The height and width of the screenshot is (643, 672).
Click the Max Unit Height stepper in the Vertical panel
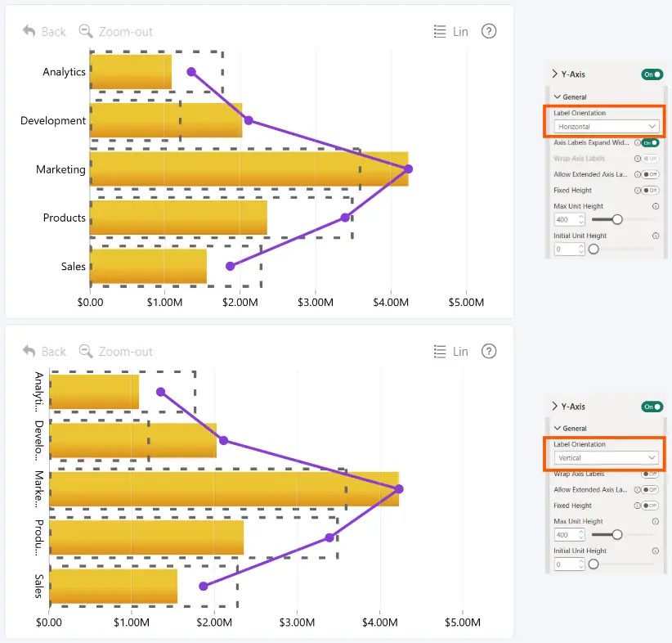(581, 535)
